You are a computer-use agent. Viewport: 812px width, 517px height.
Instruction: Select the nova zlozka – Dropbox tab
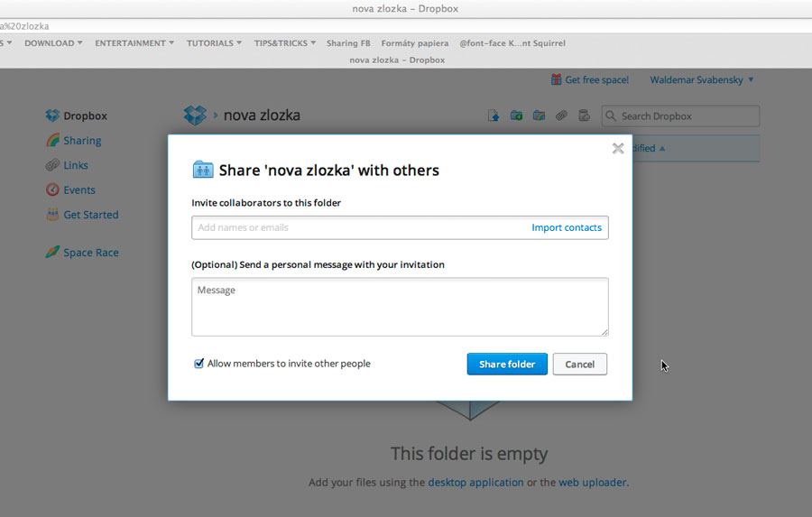[x=397, y=60]
